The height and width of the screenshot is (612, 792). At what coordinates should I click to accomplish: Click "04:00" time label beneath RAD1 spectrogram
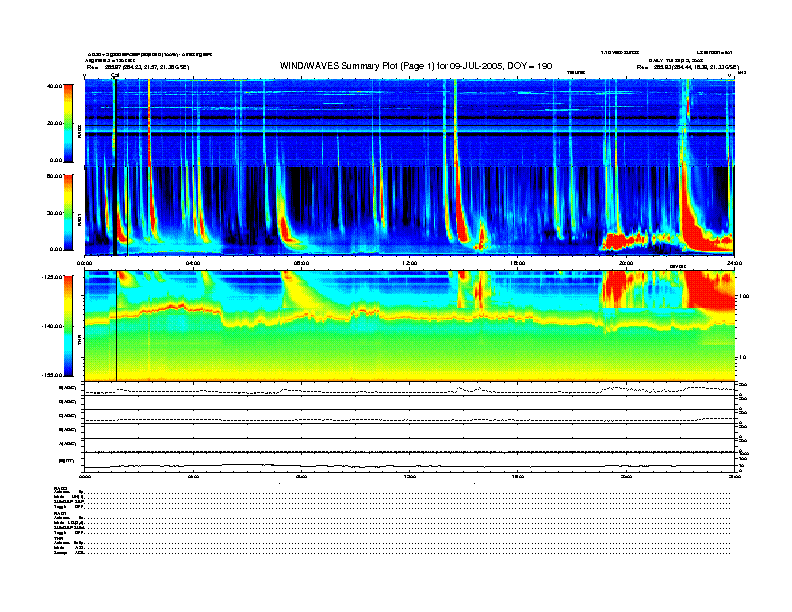(193, 263)
